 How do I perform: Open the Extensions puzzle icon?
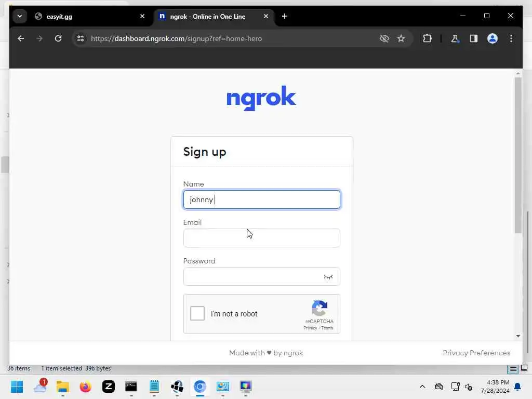coord(427,38)
